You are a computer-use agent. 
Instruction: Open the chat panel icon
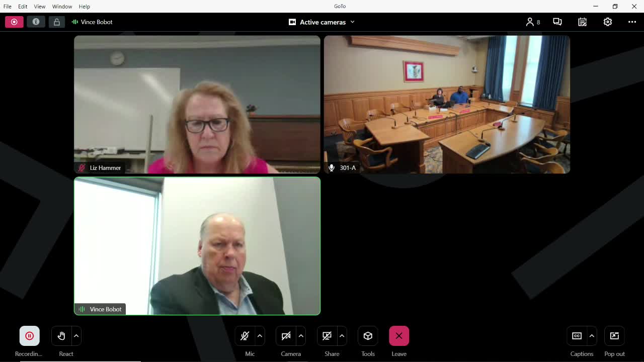(557, 22)
